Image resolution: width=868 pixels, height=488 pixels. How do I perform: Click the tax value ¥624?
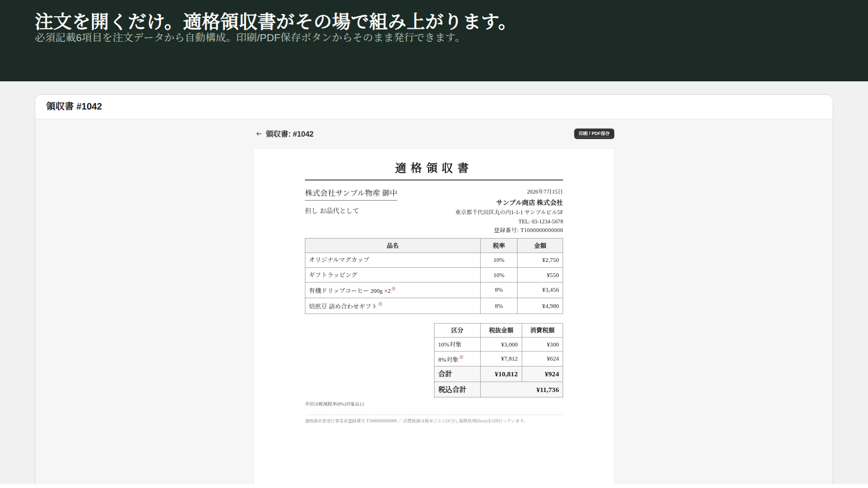[x=553, y=359]
